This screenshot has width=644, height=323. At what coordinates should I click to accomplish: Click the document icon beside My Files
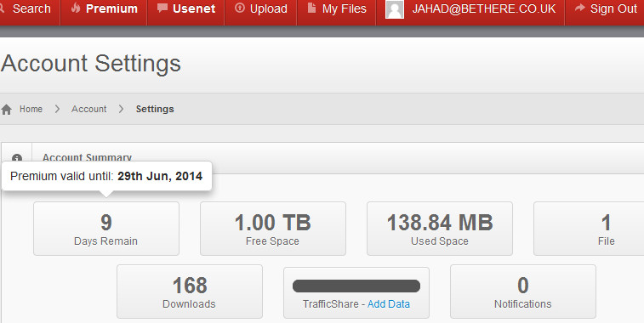pyautogui.click(x=311, y=8)
